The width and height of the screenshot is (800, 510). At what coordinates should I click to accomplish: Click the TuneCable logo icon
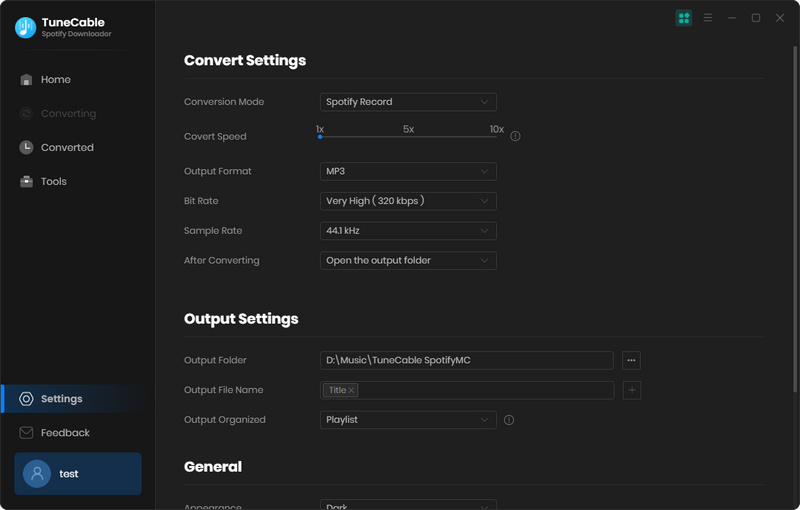point(25,28)
